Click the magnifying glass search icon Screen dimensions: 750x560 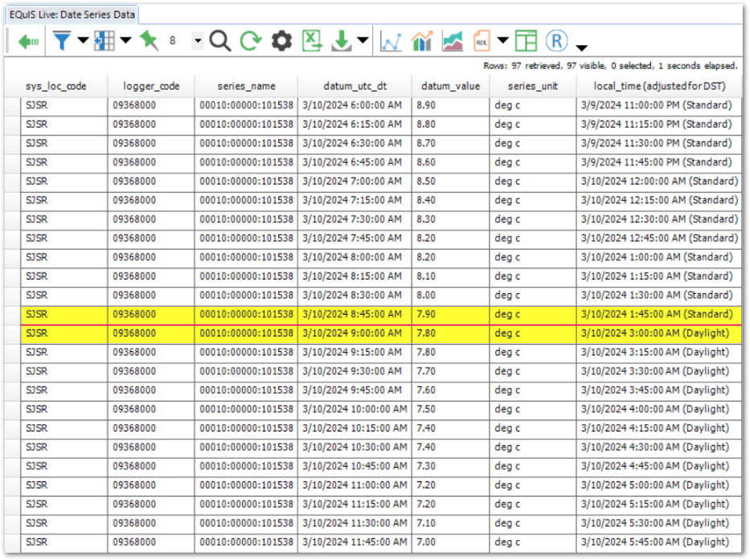click(220, 42)
